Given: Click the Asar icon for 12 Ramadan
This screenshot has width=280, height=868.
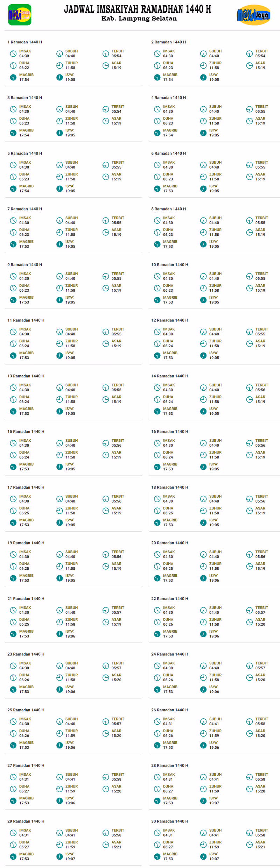Looking at the screenshot, I should coord(249,343).
